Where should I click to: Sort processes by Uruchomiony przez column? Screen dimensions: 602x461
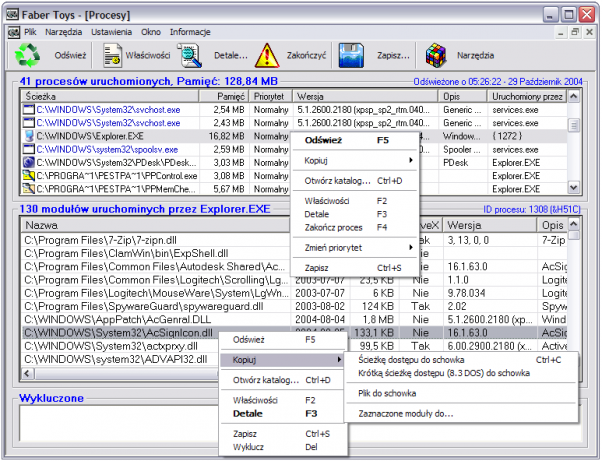(527, 96)
